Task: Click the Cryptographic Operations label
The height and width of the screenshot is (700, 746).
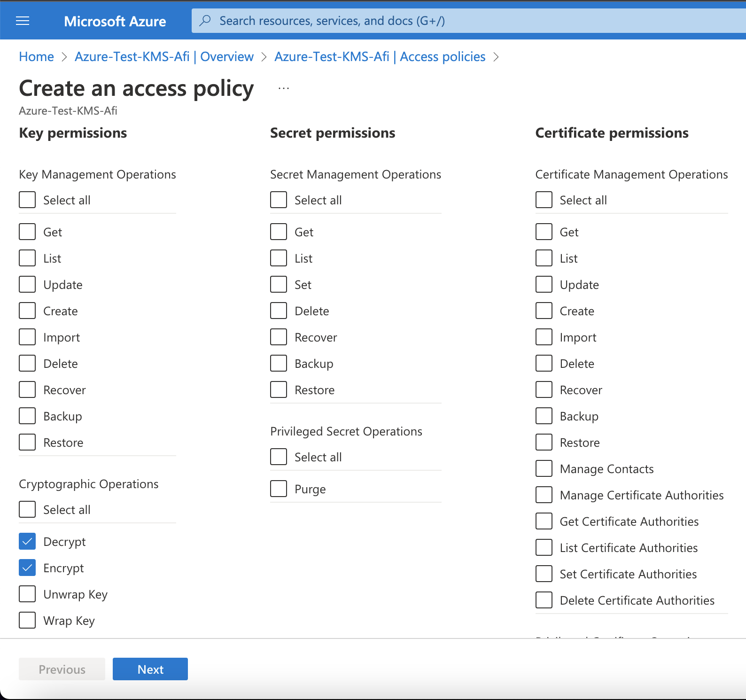Action: click(x=89, y=484)
